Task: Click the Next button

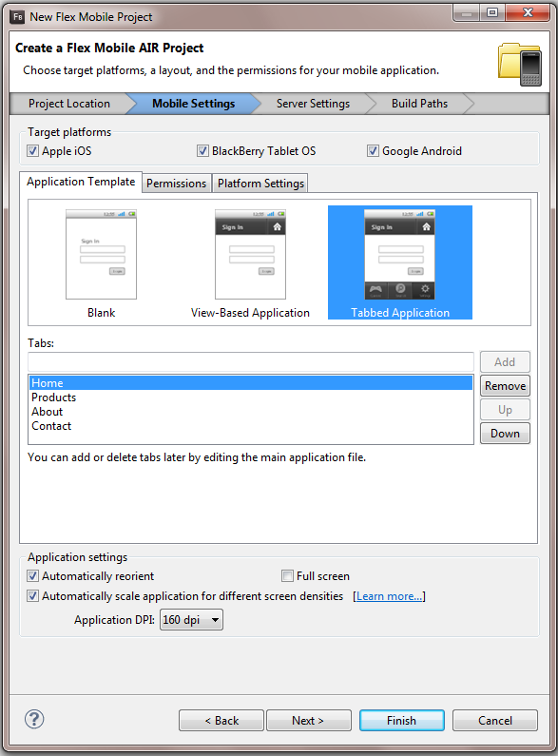Action: pos(308,720)
